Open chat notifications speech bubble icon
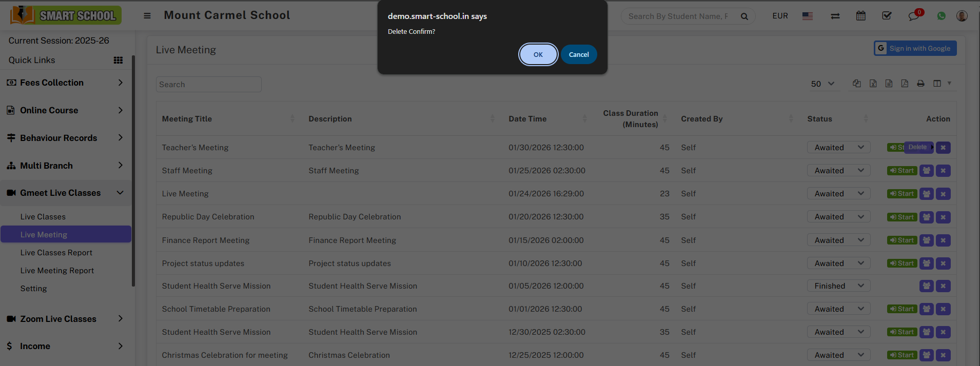 (913, 16)
